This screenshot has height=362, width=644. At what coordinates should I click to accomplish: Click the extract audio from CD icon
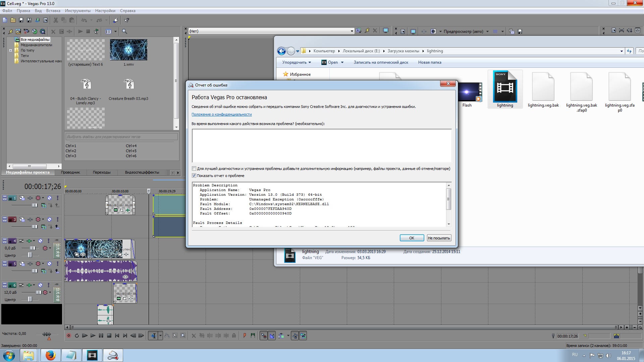point(34,32)
